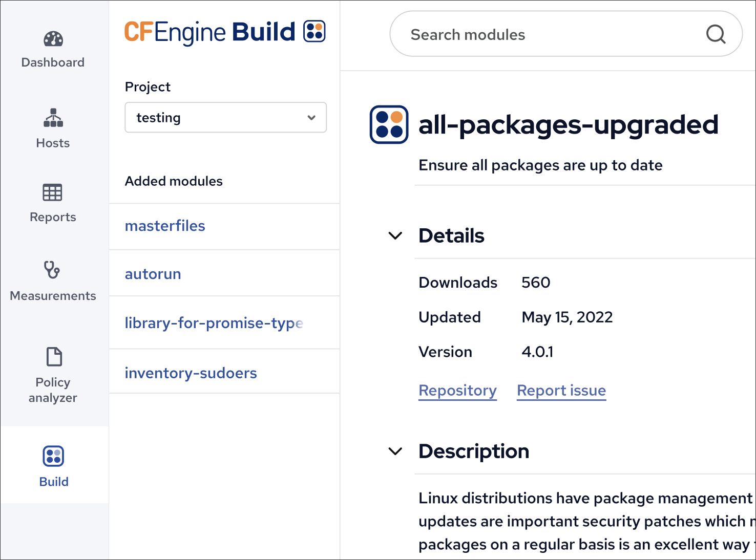Open the Policy analyzer document icon
The image size is (756, 560).
[54, 357]
